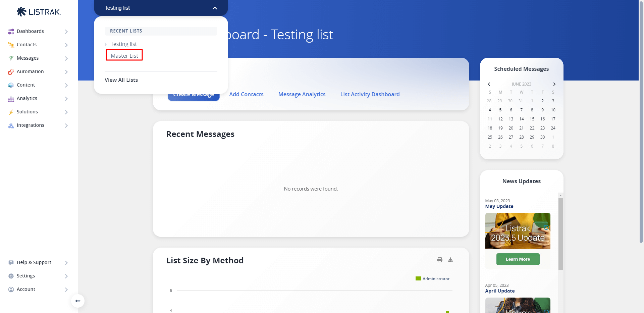Expand the Contacts menu chevron
The image size is (644, 313).
pos(66,45)
